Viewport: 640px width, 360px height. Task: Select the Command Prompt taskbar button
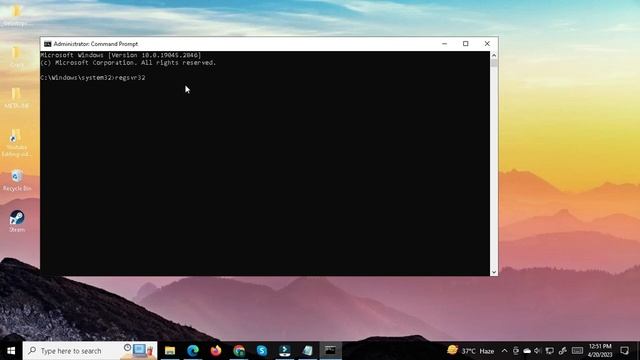coord(330,351)
